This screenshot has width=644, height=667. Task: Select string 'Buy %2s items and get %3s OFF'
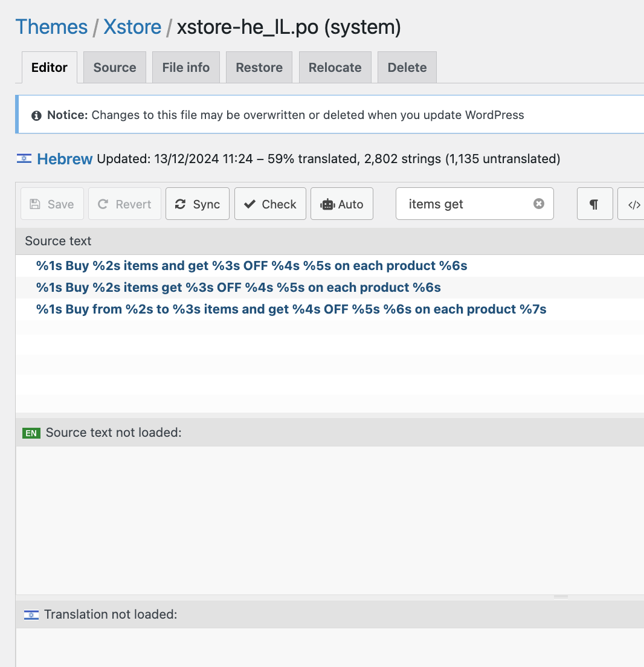330,266
